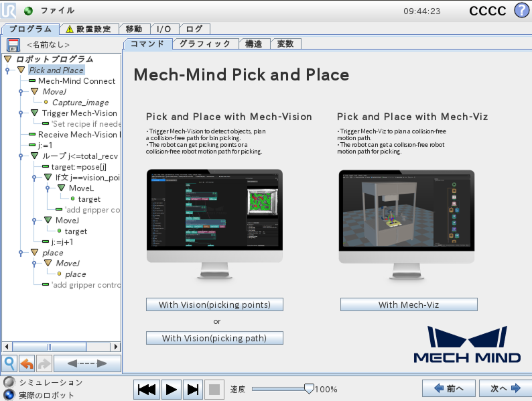Rewind program to the beginning

[x=147, y=390]
